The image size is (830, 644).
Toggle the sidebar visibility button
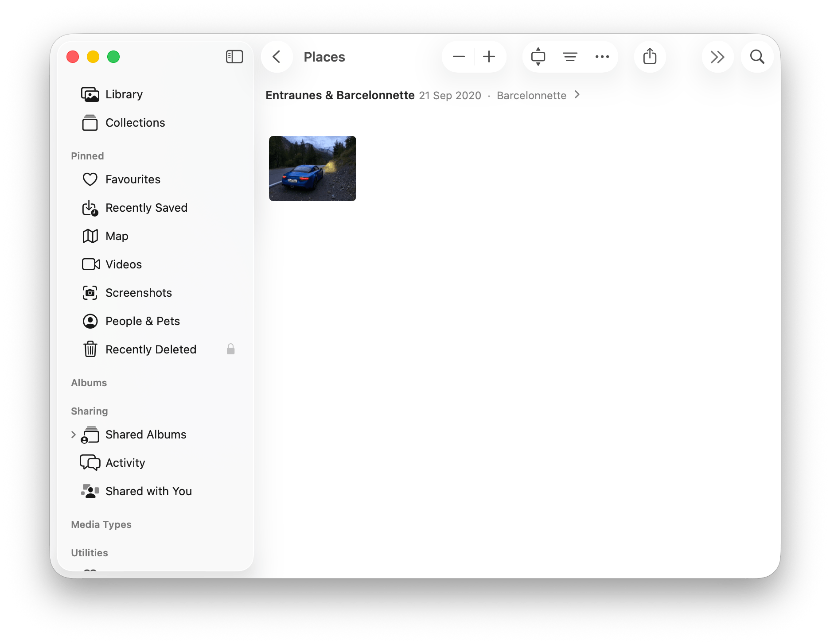(234, 57)
